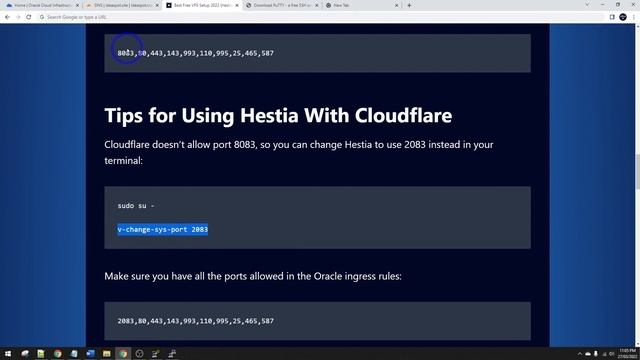Image resolution: width=640 pixels, height=360 pixels.
Task: Open the active Chrome window in taskbar
Action: [x=123, y=353]
